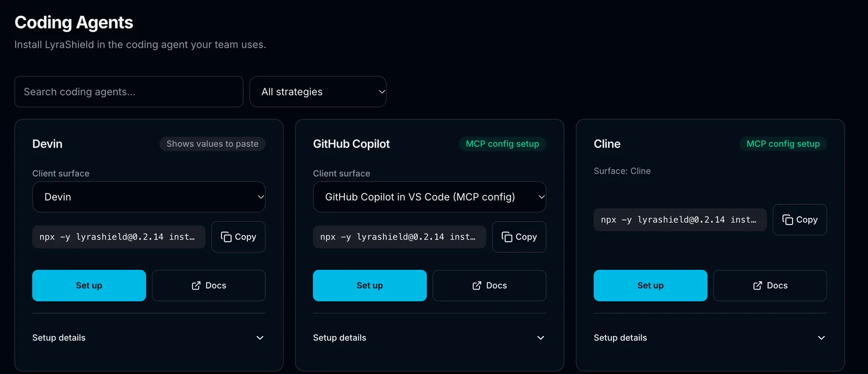Open Docs for GitHub Copilot
Image resolution: width=868 pixels, height=374 pixels.
[x=489, y=286]
